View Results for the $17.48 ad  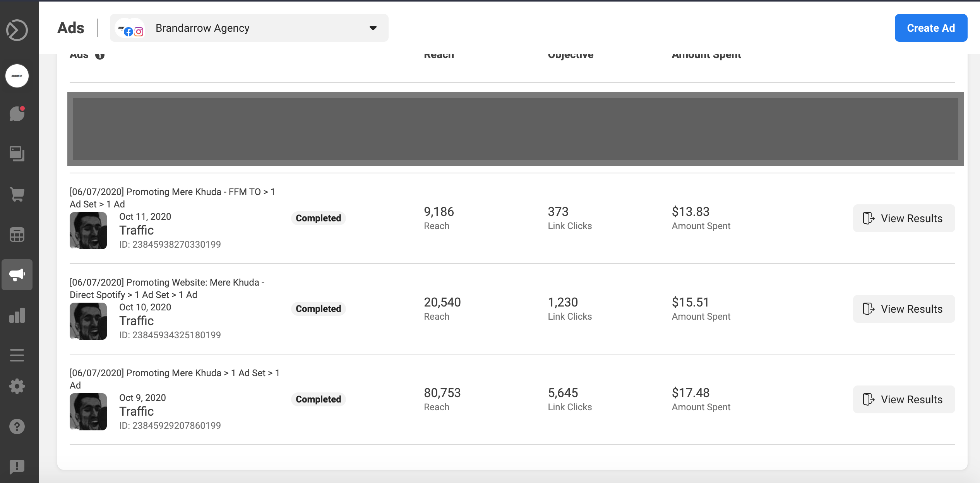tap(904, 399)
